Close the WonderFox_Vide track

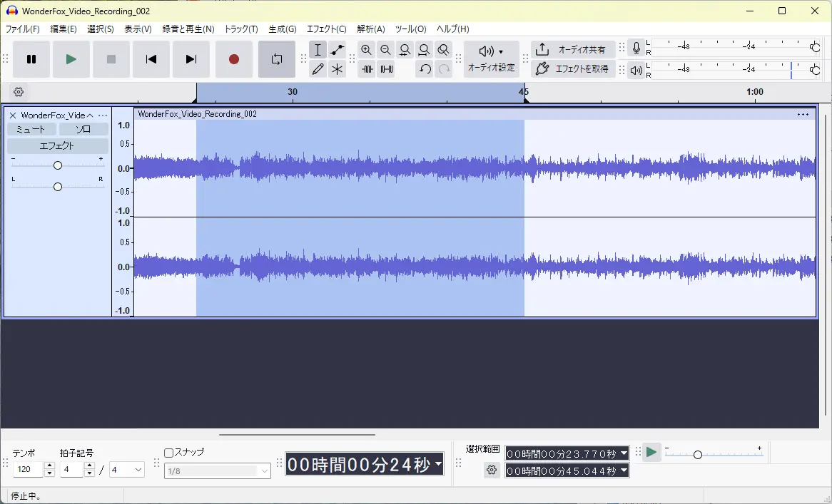tap(13, 115)
